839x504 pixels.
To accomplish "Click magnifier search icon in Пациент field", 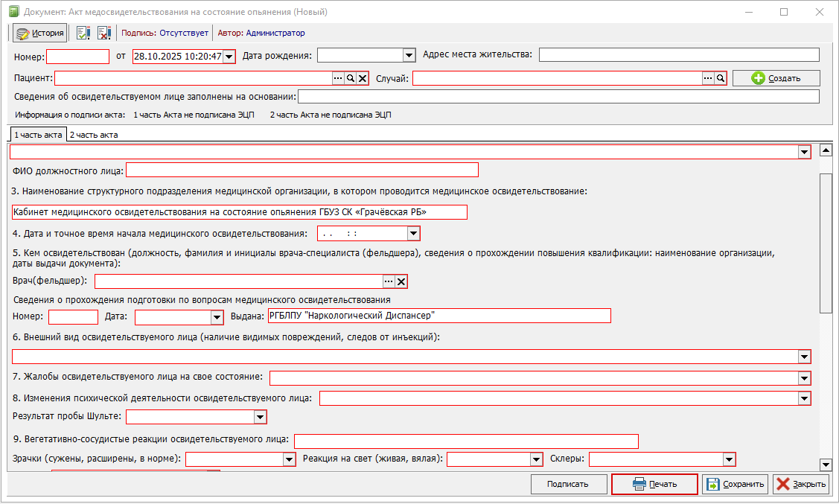I will pyautogui.click(x=350, y=78).
